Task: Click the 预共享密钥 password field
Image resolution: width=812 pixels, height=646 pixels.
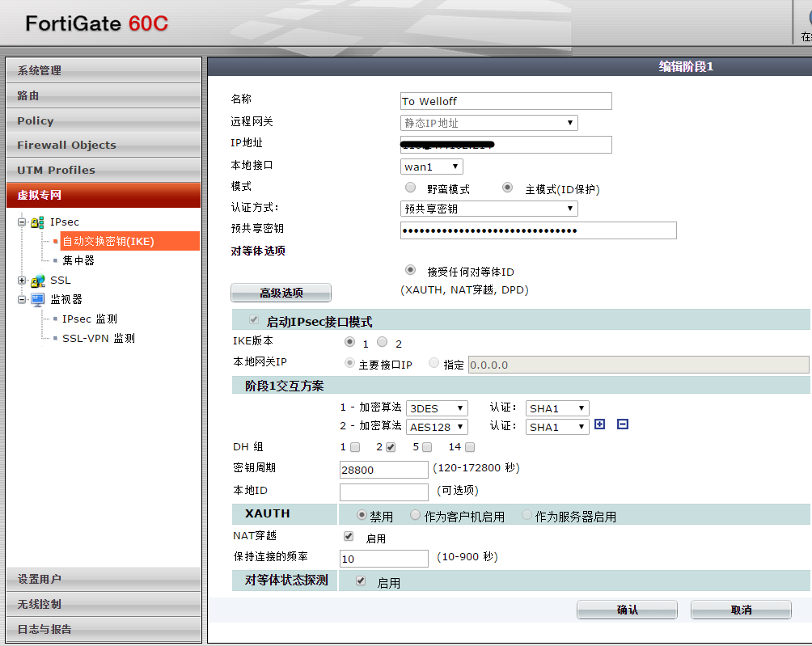Action: [x=538, y=230]
